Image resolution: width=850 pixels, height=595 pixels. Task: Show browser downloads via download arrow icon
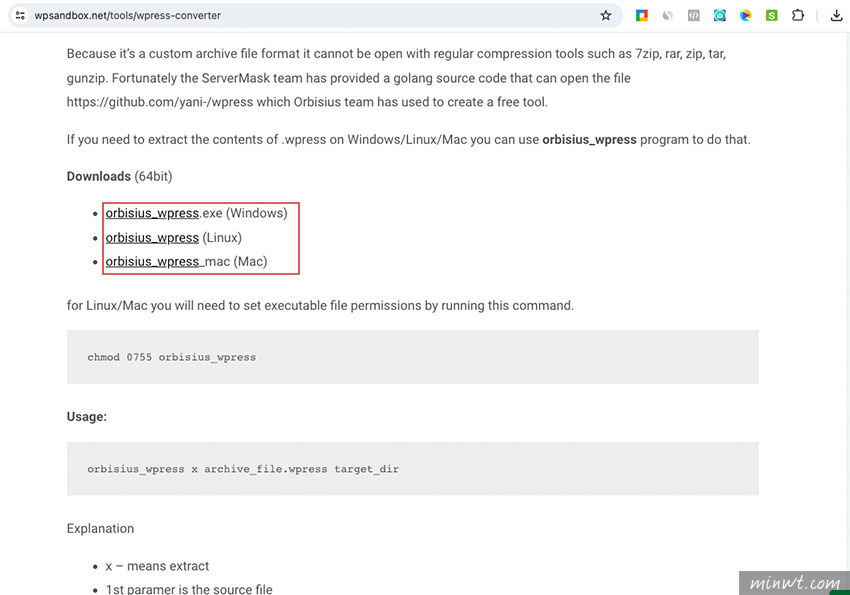coord(836,15)
